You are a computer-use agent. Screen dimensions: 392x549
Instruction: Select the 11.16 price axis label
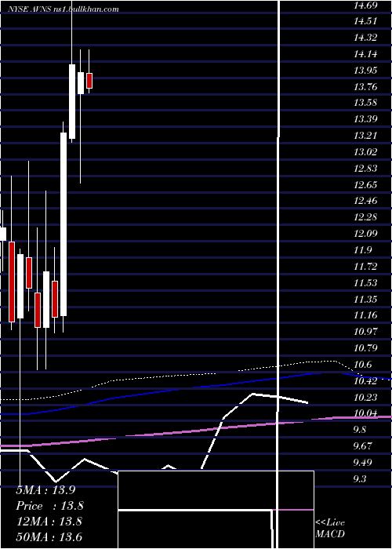[x=365, y=315]
